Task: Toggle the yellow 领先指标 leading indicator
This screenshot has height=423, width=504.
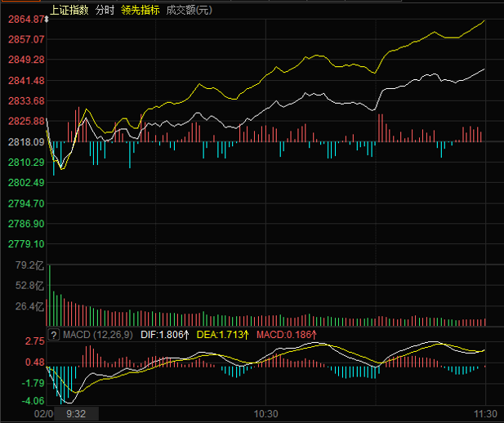Action: tap(140, 10)
